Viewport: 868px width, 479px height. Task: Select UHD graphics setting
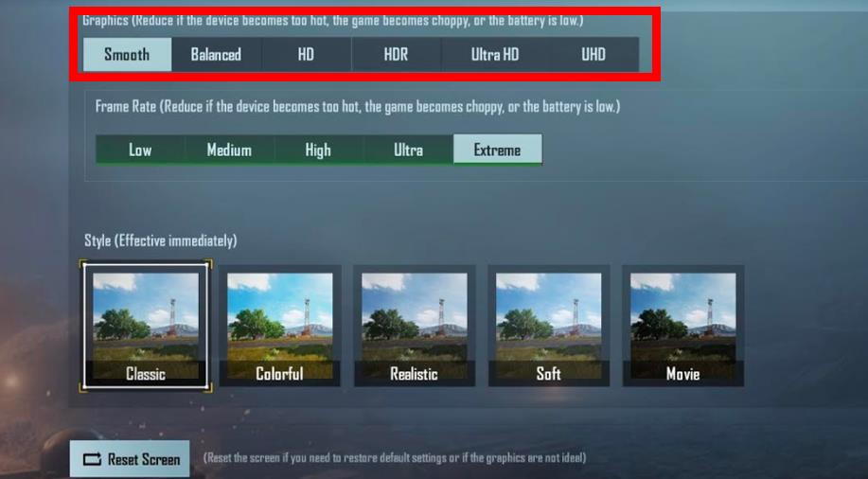593,54
